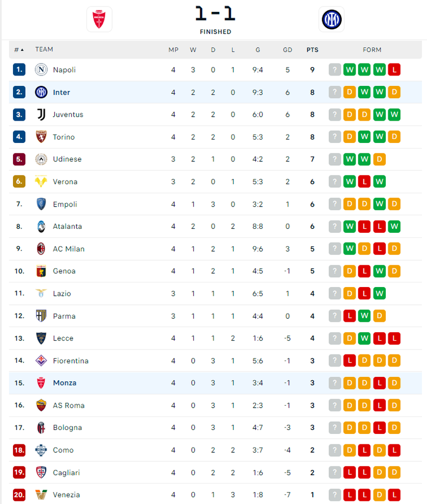
Task: Click the last L badge in Venezia's form
Action: click(x=394, y=495)
